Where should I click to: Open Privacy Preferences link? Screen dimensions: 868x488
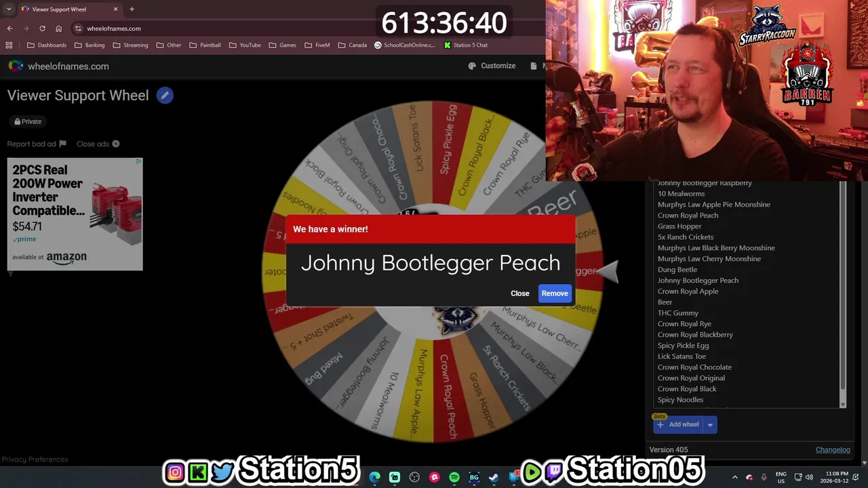tap(35, 460)
